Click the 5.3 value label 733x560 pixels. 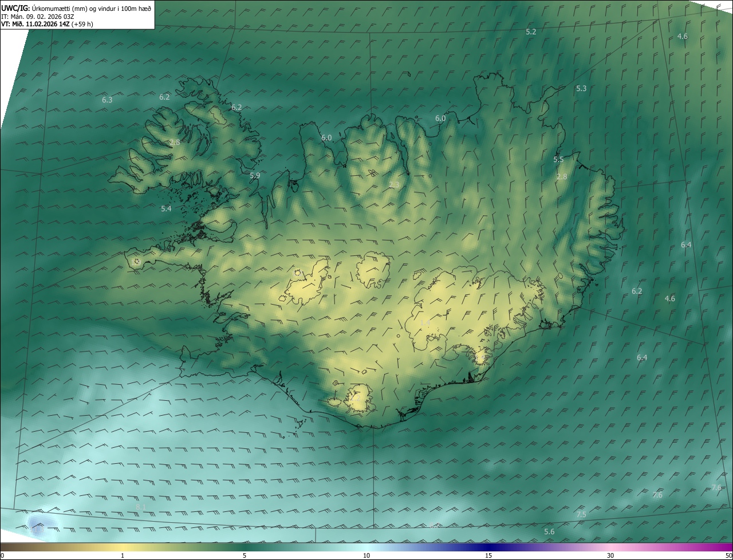click(x=581, y=88)
